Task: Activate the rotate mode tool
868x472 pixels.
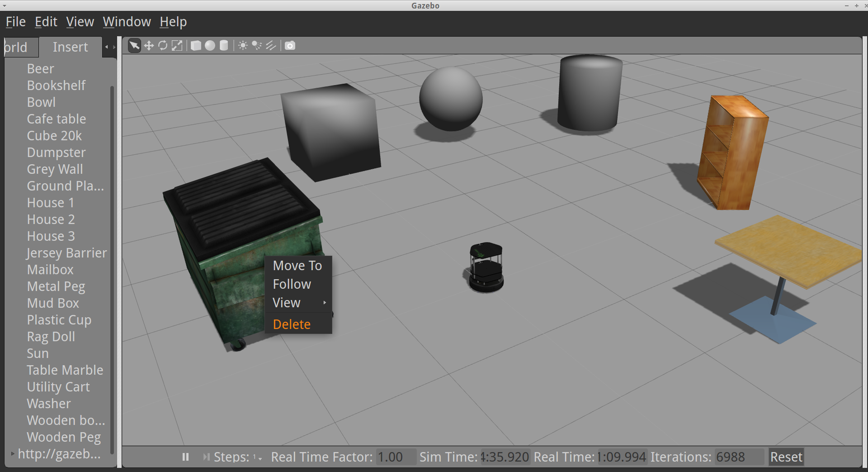Action: pos(163,46)
